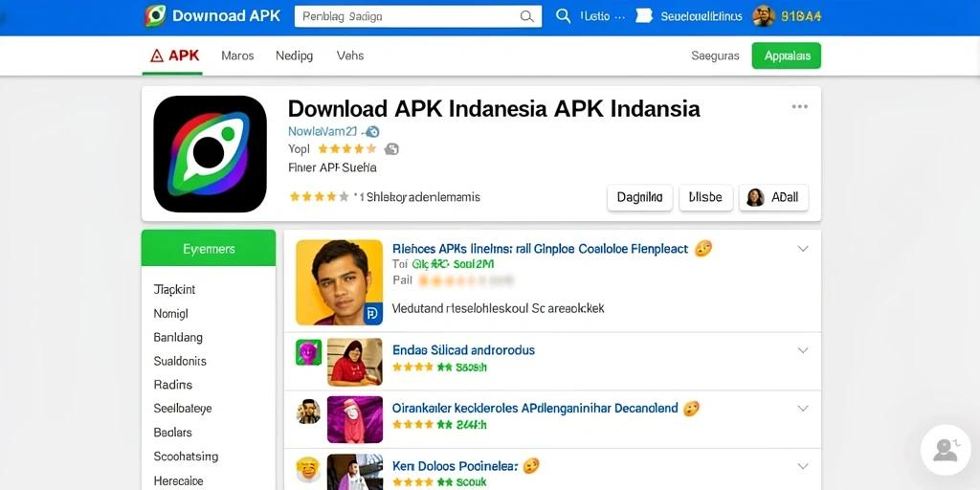Click the verified badge next to NowlaiVam2J
This screenshot has height=490, width=980.
pyautogui.click(x=372, y=132)
